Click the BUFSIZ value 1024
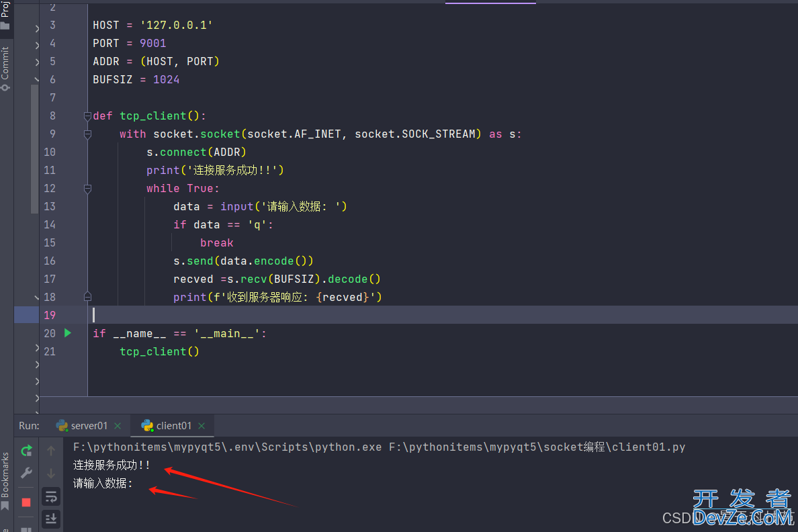 (x=166, y=79)
